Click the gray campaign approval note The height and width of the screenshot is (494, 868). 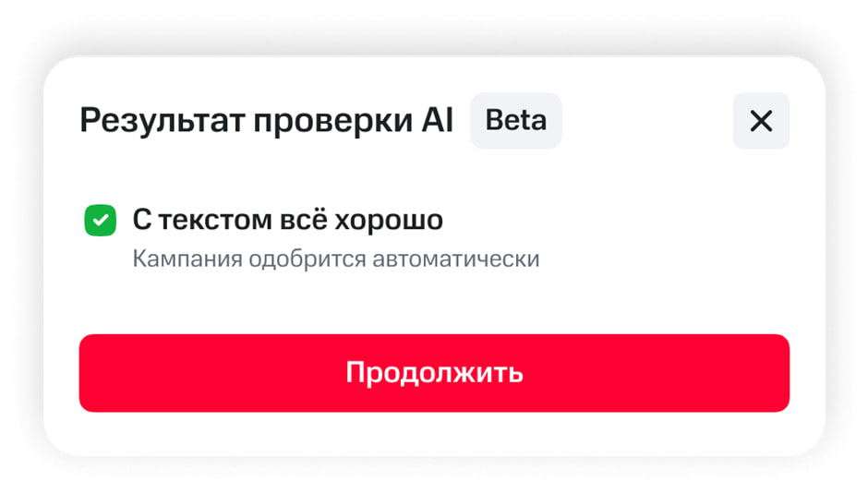(x=335, y=259)
